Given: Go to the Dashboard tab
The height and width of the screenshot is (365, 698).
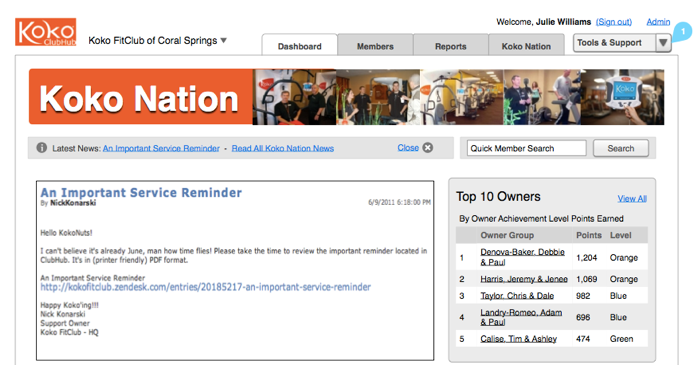Looking at the screenshot, I should pyautogui.click(x=300, y=46).
